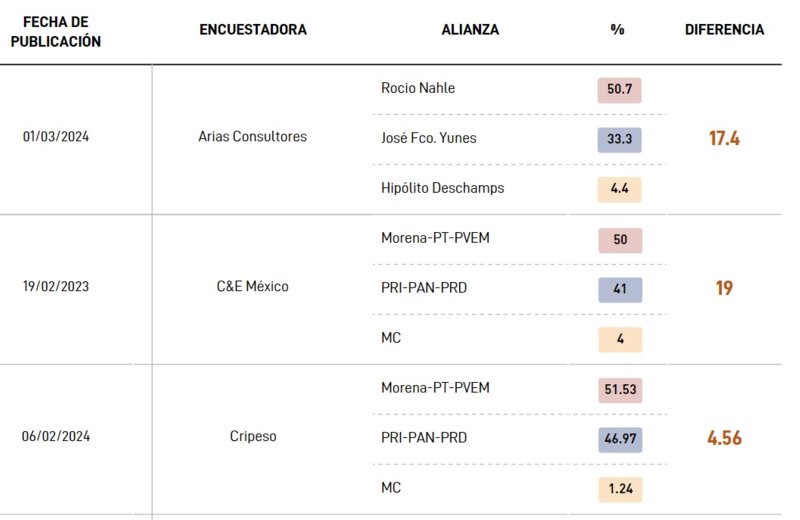Click the ENCUESTADORA column header

tap(253, 30)
